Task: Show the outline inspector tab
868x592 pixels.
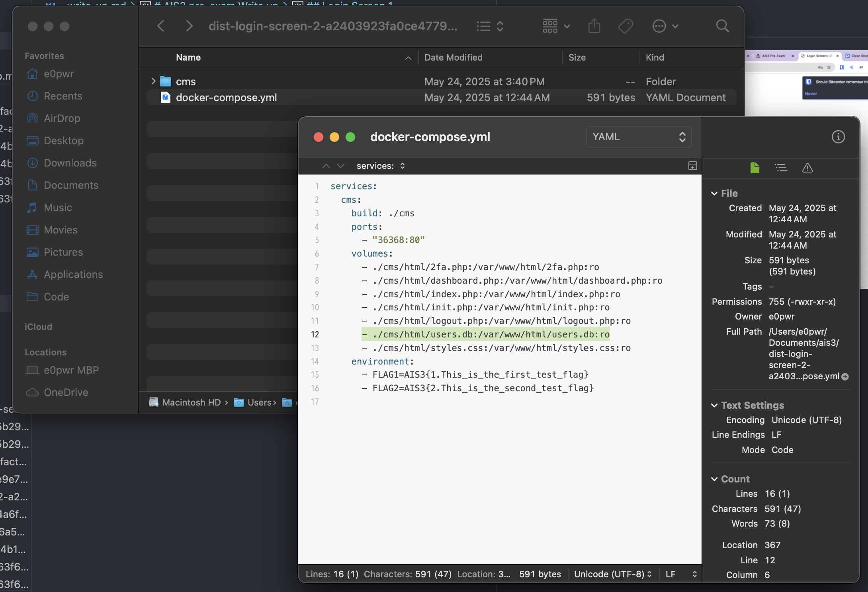Action: pos(781,168)
